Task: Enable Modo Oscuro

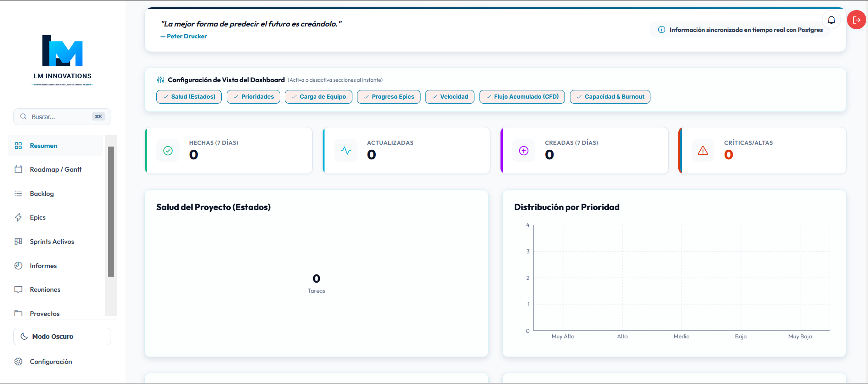Action: (62, 337)
